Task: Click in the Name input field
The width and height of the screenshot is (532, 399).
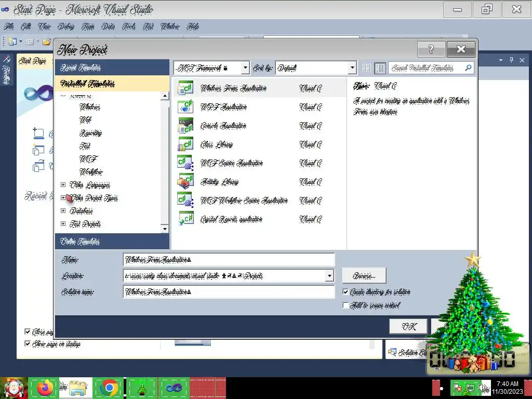Action: pyautogui.click(x=229, y=260)
